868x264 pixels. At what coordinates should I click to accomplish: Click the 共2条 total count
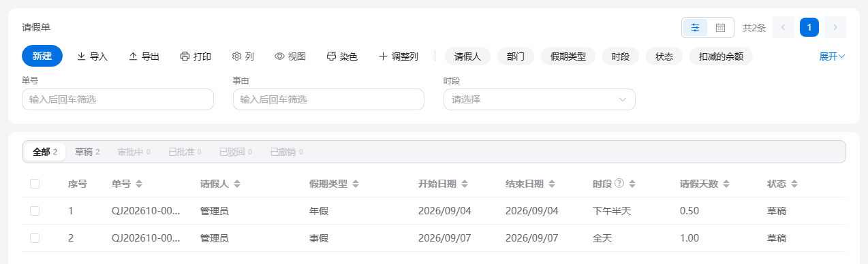pos(754,28)
